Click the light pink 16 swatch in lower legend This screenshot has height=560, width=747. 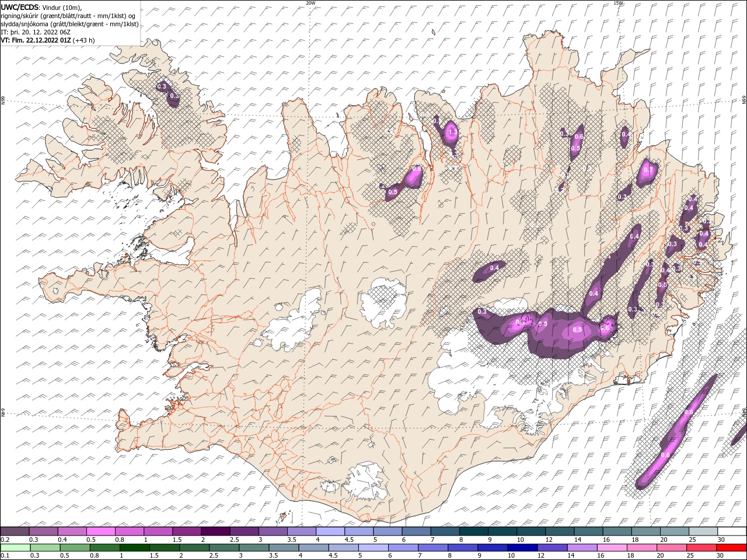coord(612,548)
